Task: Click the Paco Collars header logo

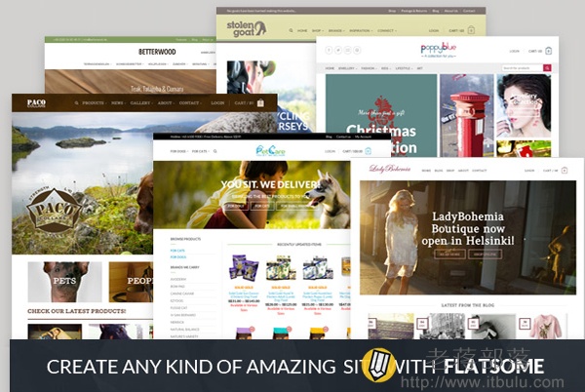Action: (36, 103)
